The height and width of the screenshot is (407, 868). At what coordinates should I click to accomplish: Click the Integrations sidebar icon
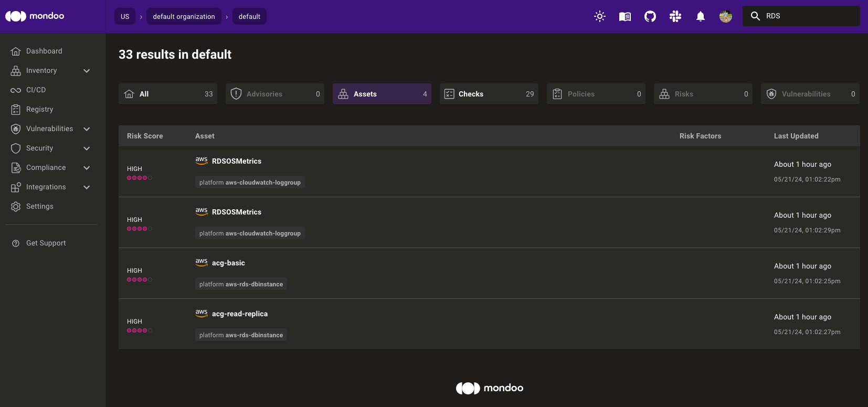tap(16, 187)
